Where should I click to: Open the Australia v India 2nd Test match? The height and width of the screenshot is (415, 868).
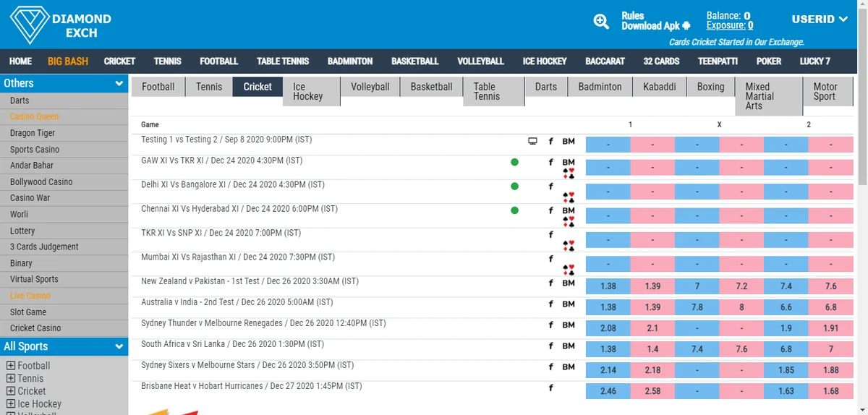click(237, 302)
